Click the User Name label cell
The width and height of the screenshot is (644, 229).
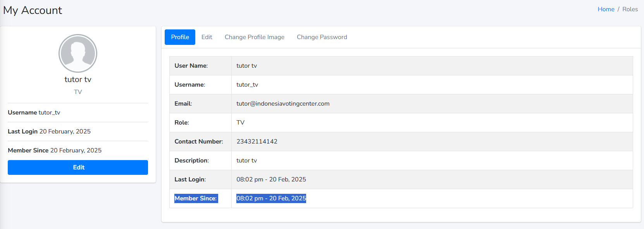[x=191, y=66]
